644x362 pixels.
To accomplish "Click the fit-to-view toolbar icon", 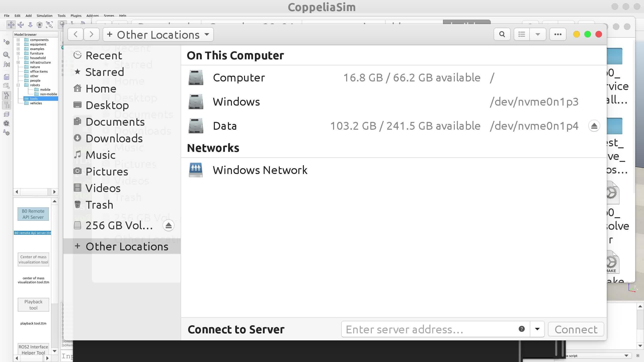I will [49, 25].
